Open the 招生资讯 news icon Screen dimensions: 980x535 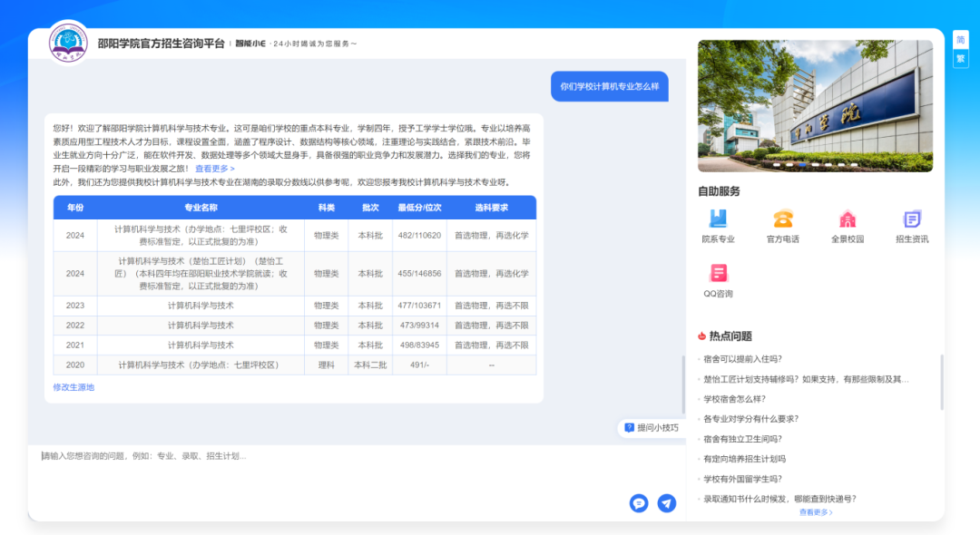[911, 219]
